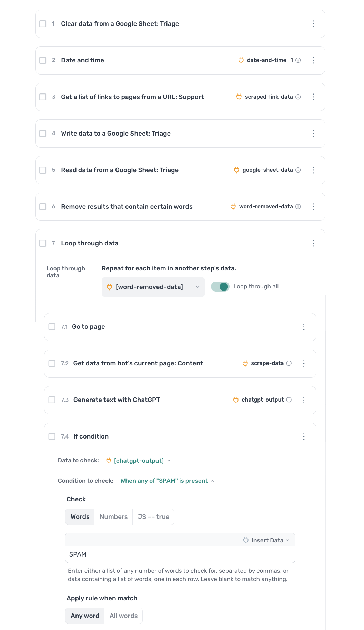This screenshot has width=364, height=630.
Task: Click the info icon next to scraped-link-data
Action: 298,97
